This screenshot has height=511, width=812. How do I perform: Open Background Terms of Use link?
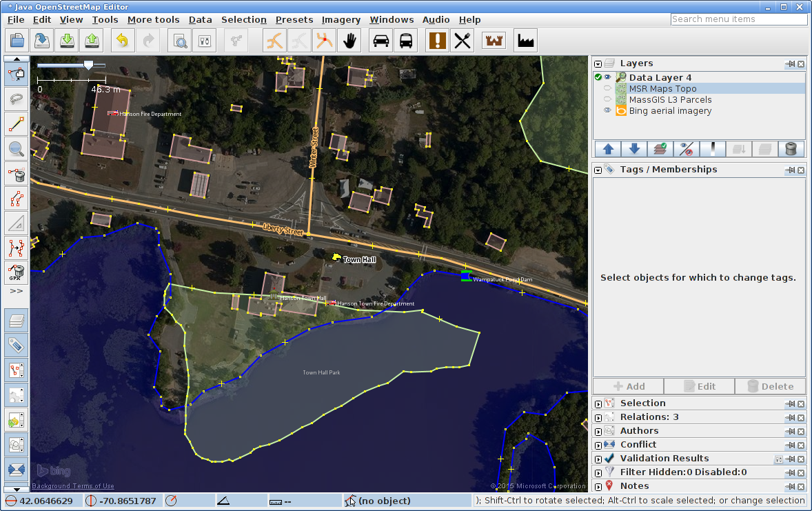[73, 486]
